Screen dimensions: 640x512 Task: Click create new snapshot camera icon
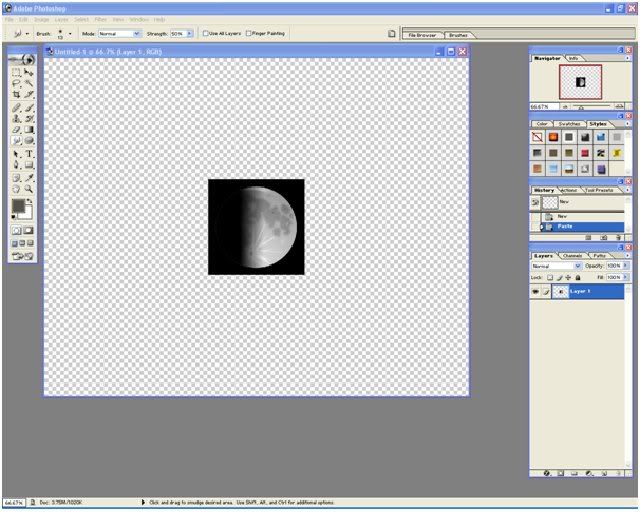tap(604, 237)
